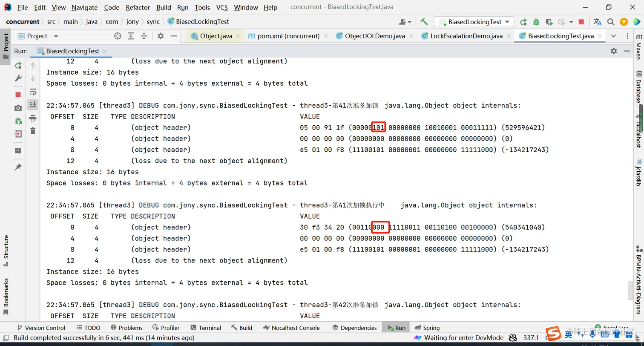Click Waiting for enter DevMode status

point(458,338)
